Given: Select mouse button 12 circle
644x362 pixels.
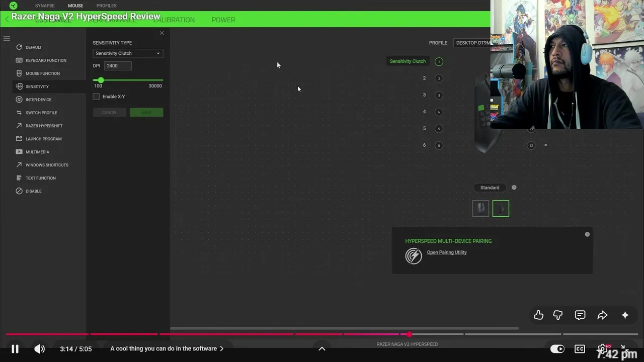Looking at the screenshot, I should tap(531, 145).
